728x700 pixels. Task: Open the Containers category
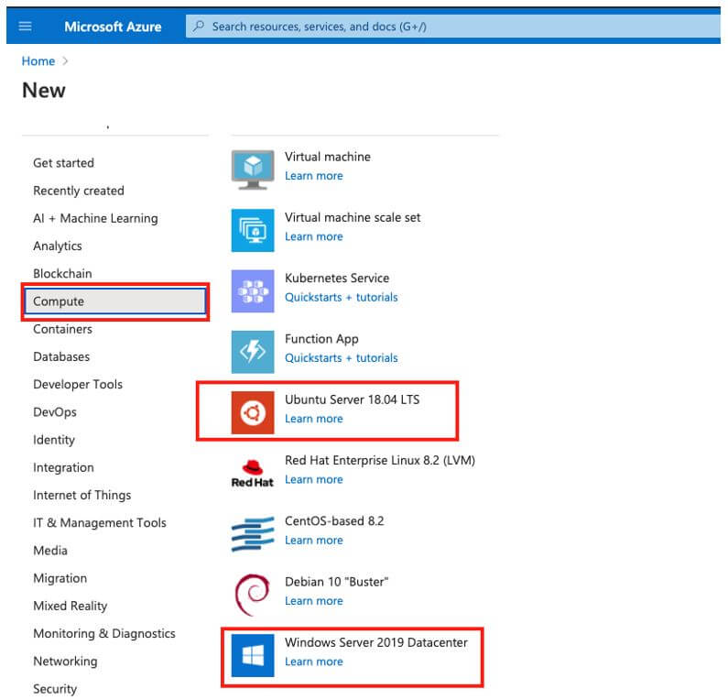[x=62, y=329]
